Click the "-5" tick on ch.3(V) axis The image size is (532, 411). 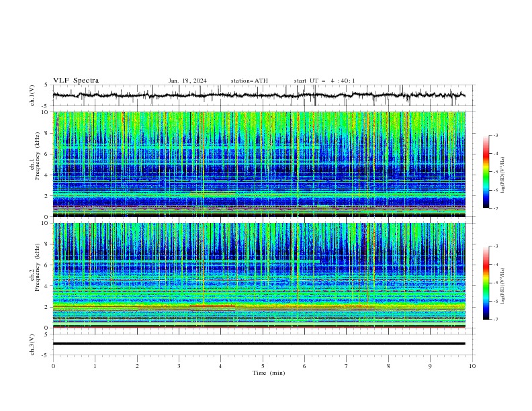(46, 355)
